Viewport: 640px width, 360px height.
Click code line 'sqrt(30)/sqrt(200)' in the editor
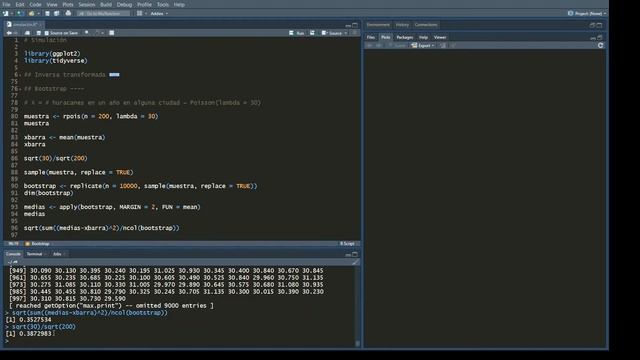click(56, 158)
